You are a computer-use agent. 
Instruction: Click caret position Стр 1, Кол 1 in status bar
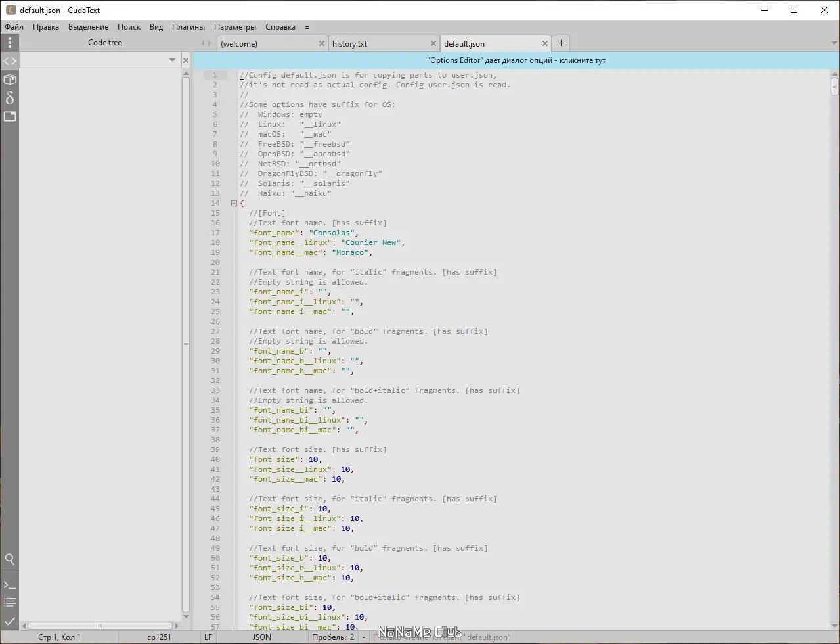tap(59, 637)
